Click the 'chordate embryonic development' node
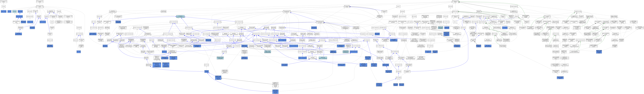644x94 pixels. (120, 34)
